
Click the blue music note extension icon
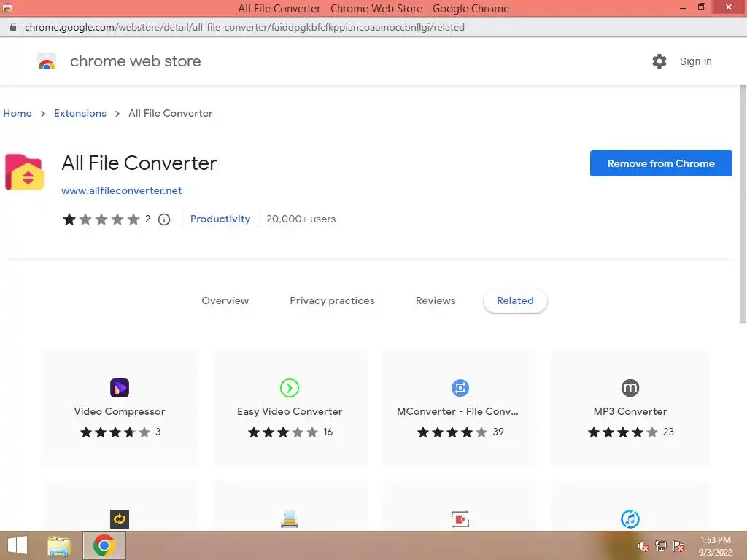coord(630,519)
